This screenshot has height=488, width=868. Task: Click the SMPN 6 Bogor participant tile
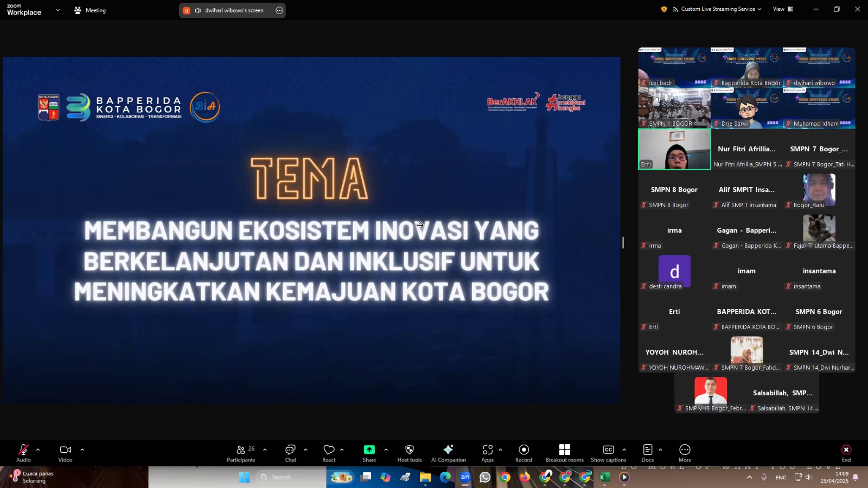[x=819, y=312]
